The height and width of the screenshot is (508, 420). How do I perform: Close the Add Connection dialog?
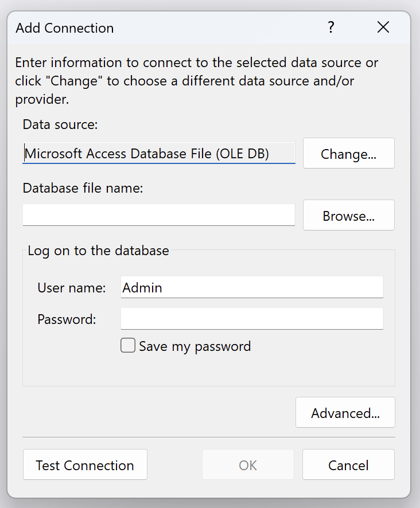pyautogui.click(x=383, y=28)
